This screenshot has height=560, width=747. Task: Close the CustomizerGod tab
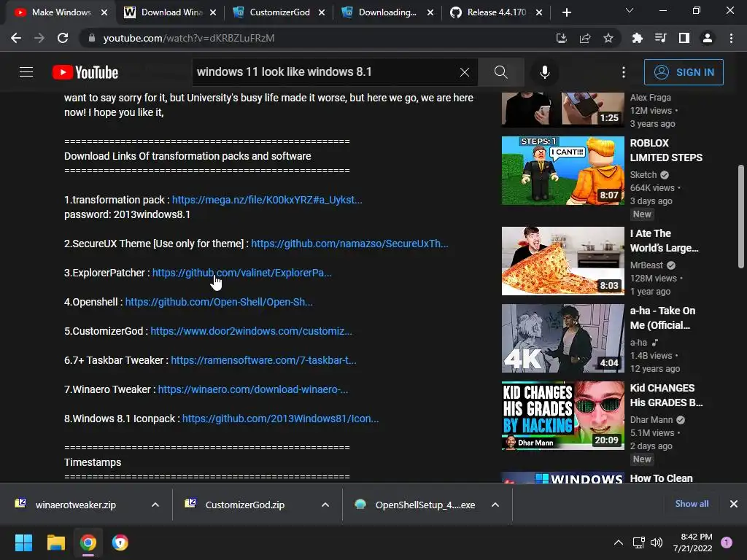[x=322, y=12]
